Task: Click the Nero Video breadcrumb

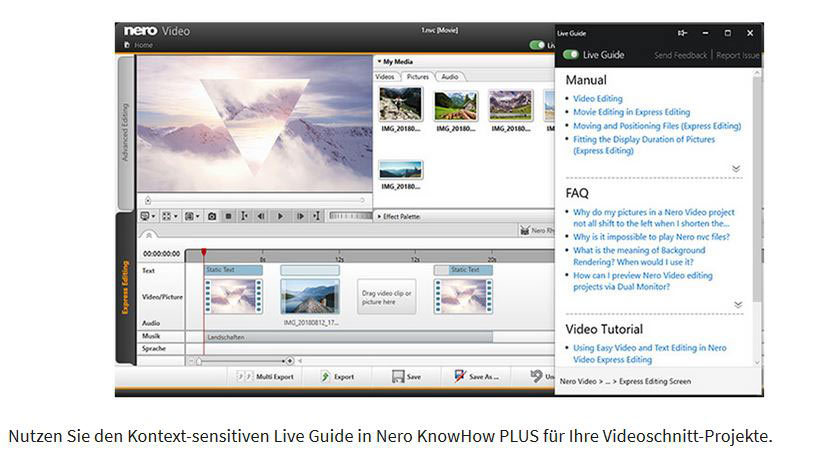Action: [578, 381]
